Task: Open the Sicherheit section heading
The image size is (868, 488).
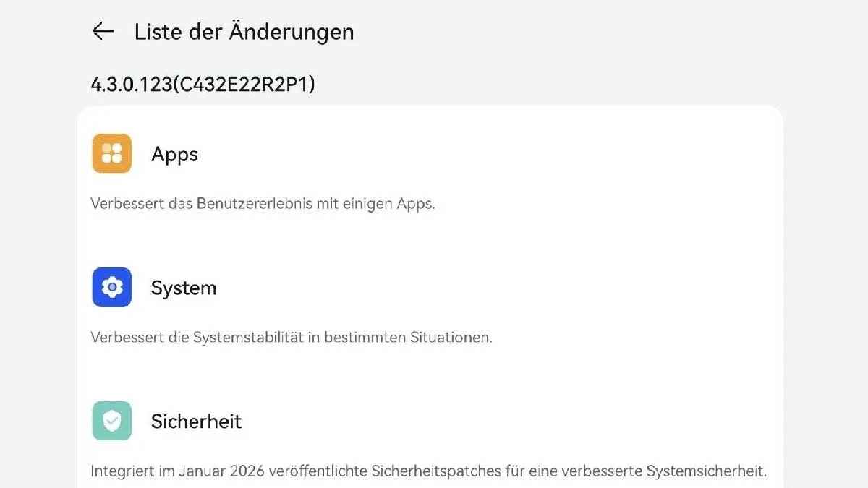Action: point(196,421)
